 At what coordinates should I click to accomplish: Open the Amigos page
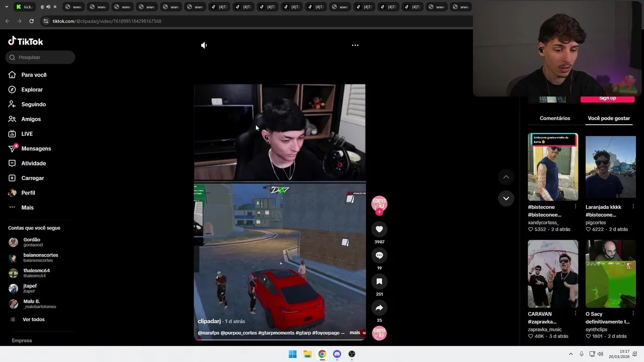25,119
